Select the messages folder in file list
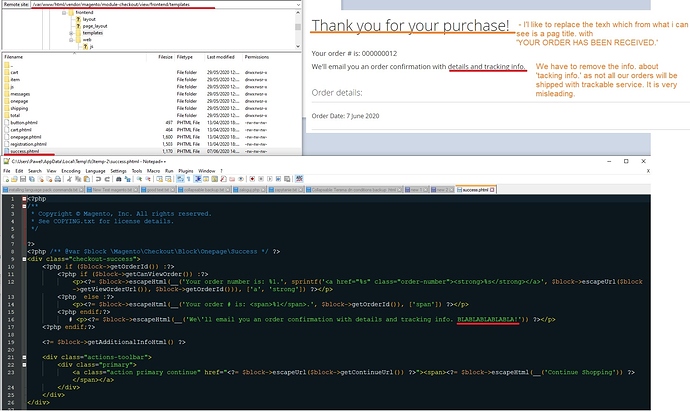Screen dimensions: 690x412 click(x=20, y=94)
